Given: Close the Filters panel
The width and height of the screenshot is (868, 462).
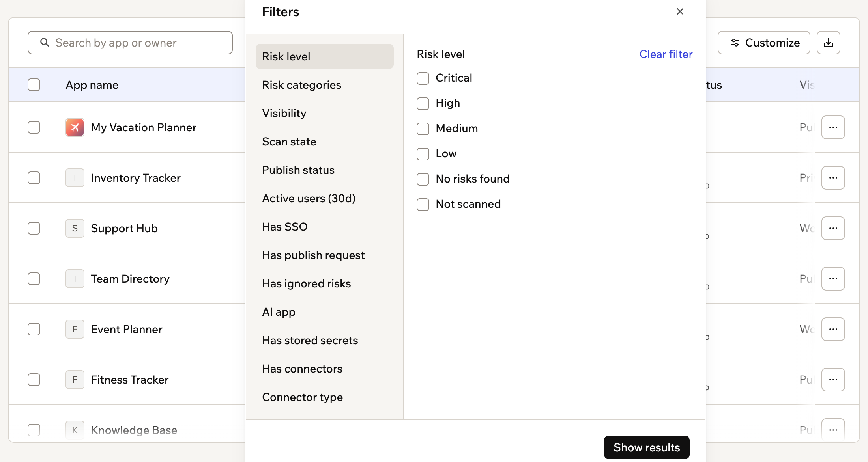Looking at the screenshot, I should [x=680, y=11].
